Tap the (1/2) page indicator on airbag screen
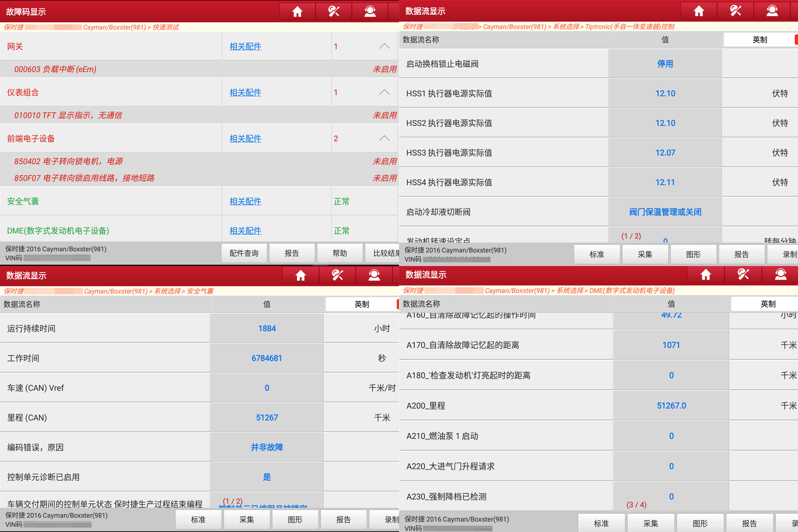The height and width of the screenshot is (532, 798). [233, 502]
